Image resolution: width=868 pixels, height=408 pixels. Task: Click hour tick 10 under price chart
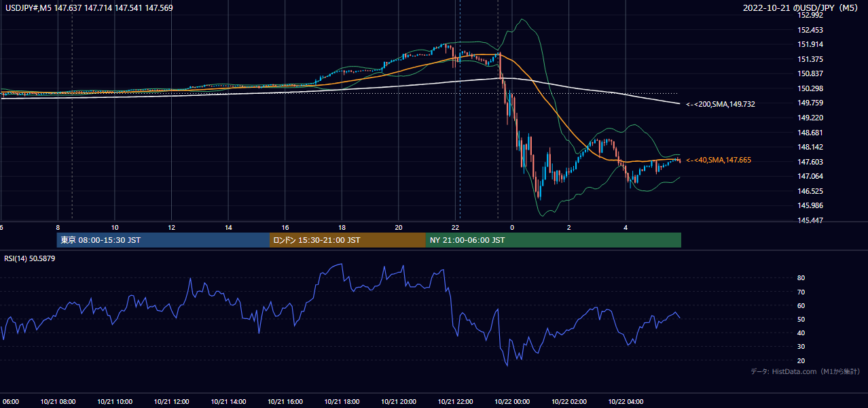(x=115, y=227)
